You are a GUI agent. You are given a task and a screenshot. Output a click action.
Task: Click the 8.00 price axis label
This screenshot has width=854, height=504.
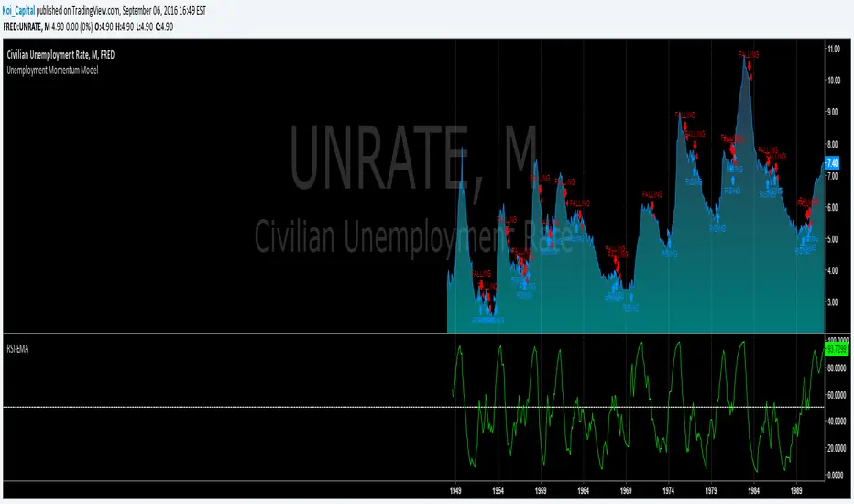click(832, 145)
